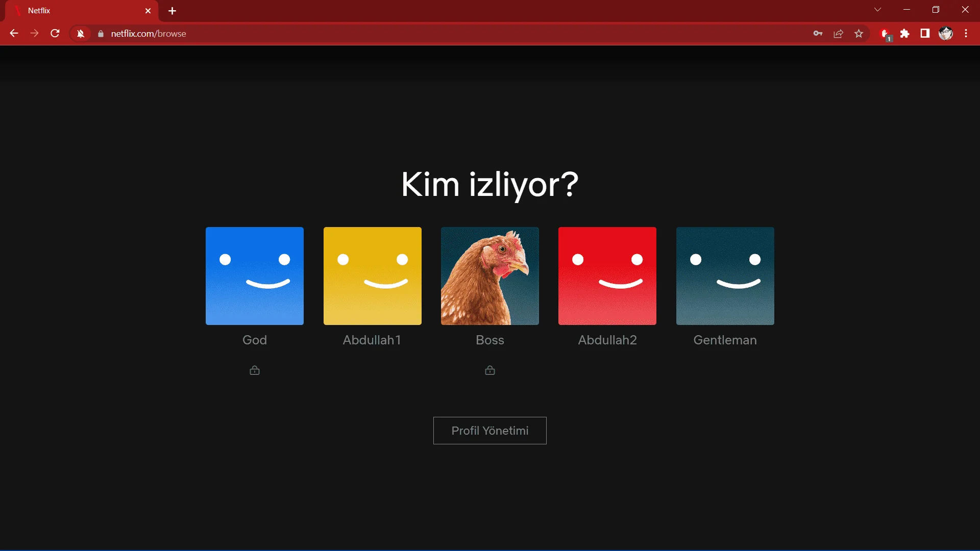Image resolution: width=980 pixels, height=551 pixels.
Task: Select the God profile avatar
Action: coord(255,276)
